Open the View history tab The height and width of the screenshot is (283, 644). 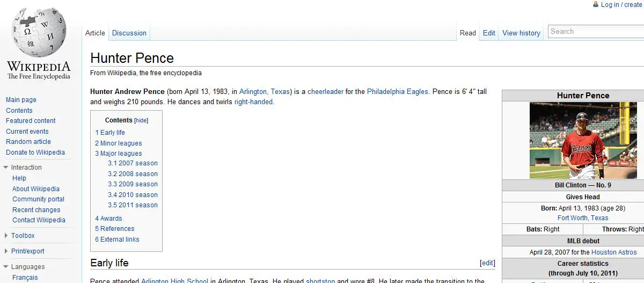(x=521, y=33)
